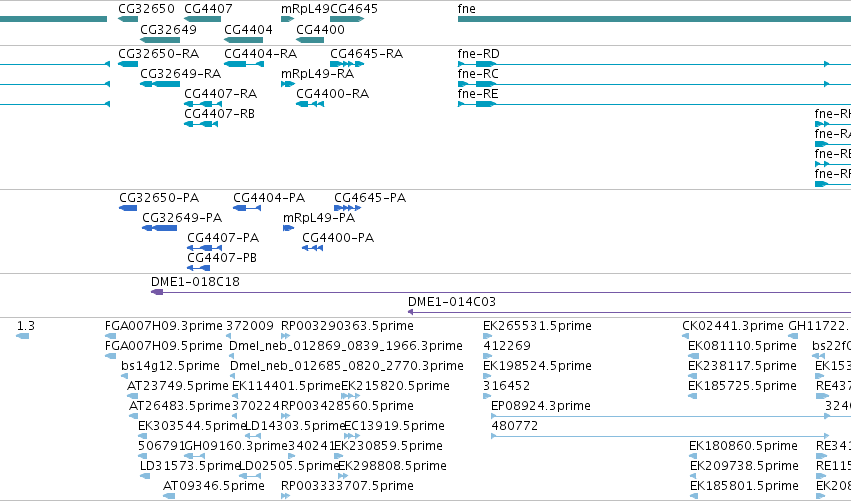Viewport: 851px width, 501px height.
Task: Select the RP003333707.5prime EST label
Action: coord(347,486)
